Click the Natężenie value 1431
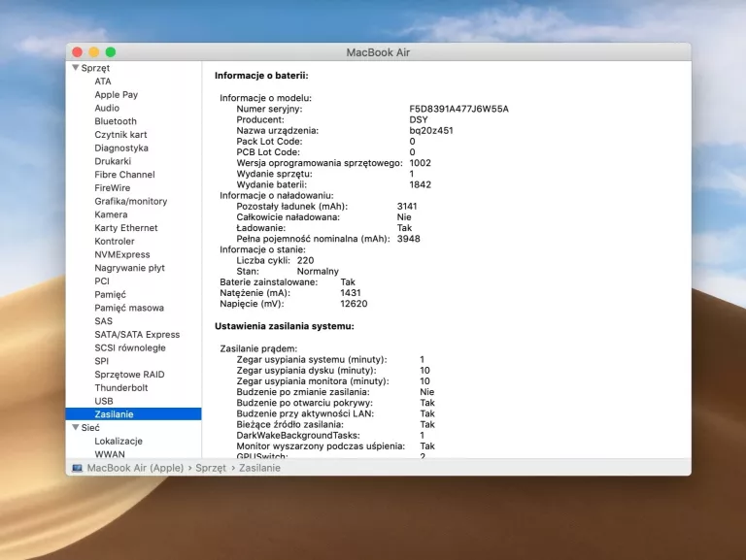The height and width of the screenshot is (560, 746). [x=351, y=293]
